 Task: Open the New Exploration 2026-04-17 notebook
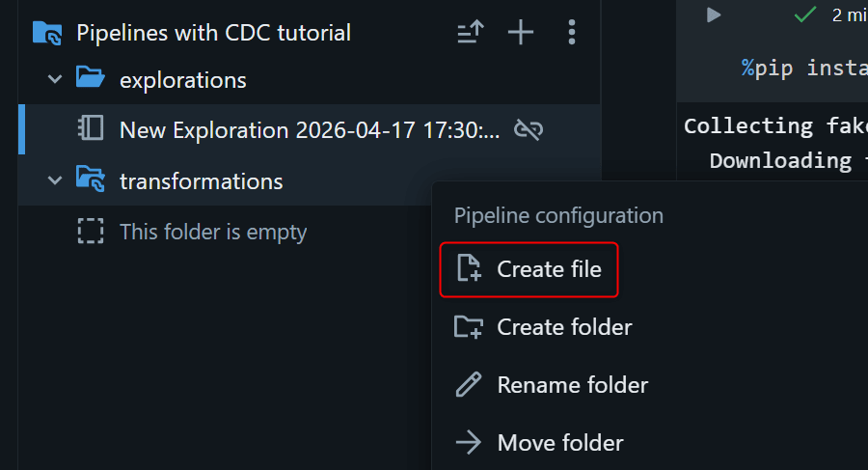point(309,130)
